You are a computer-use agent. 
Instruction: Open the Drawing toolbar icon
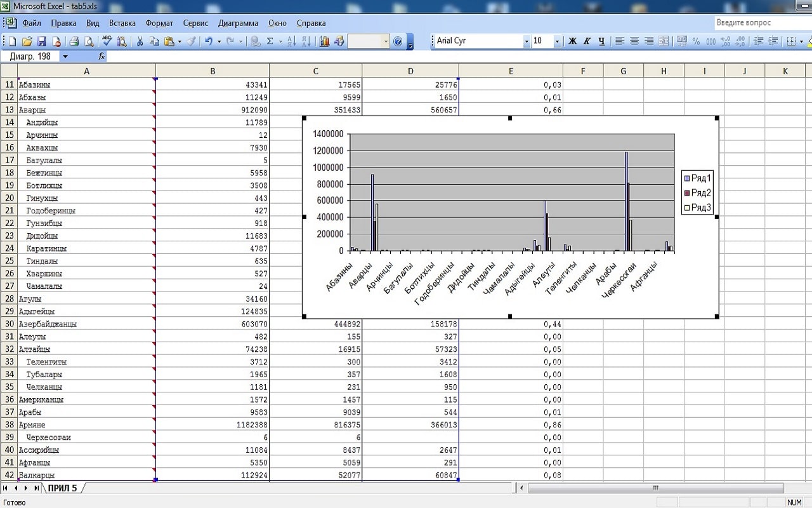pos(339,41)
